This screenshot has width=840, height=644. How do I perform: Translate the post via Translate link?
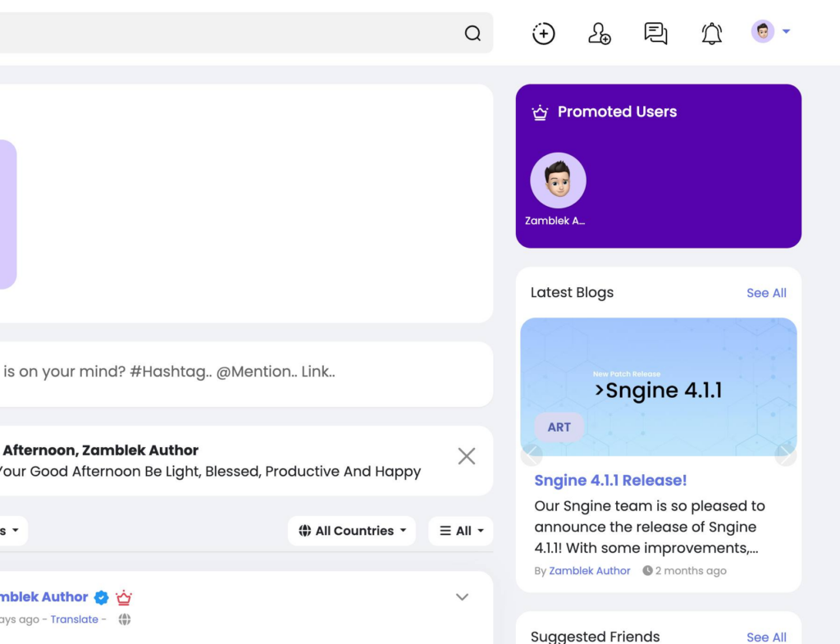click(74, 619)
